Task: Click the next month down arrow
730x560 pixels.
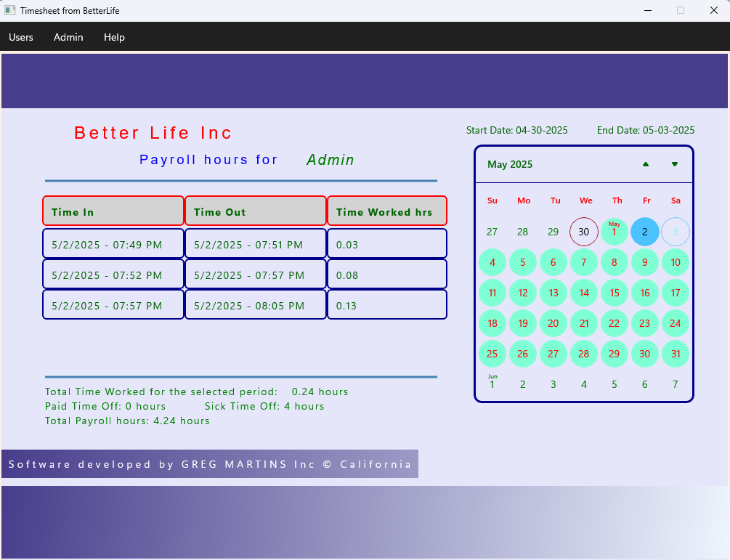Action: pos(675,164)
